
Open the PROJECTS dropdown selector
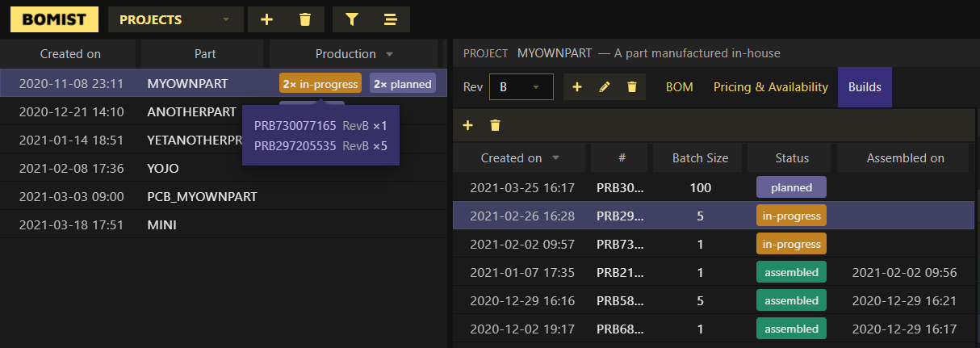176,19
